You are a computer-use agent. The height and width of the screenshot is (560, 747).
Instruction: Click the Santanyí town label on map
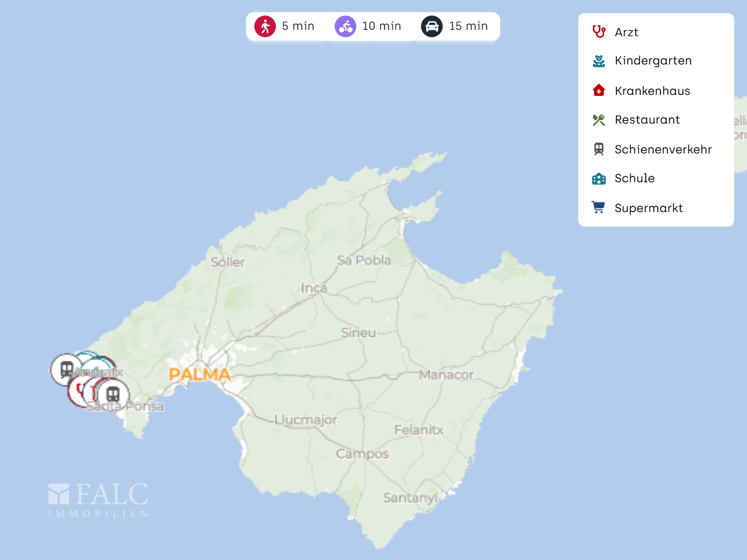point(409,498)
